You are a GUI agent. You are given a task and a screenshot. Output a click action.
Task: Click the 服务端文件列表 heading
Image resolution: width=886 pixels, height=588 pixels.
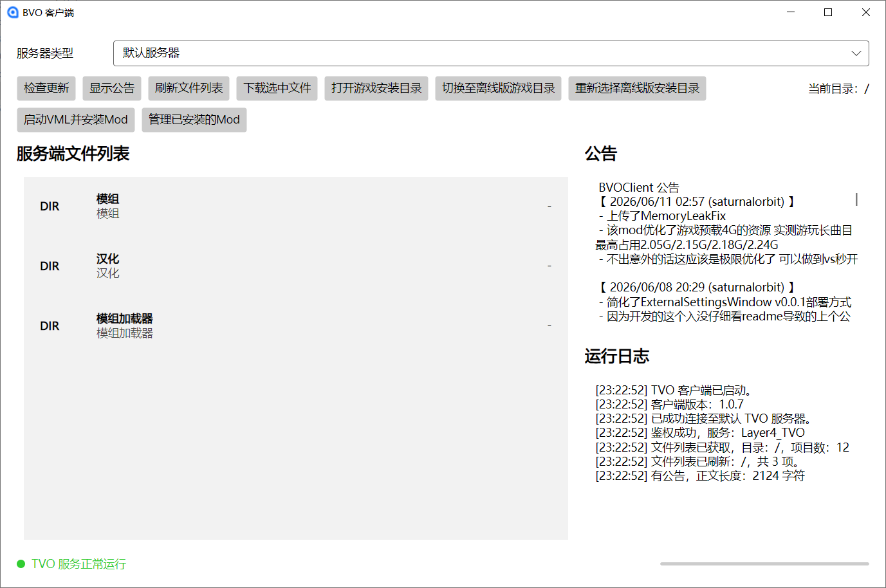click(x=73, y=154)
